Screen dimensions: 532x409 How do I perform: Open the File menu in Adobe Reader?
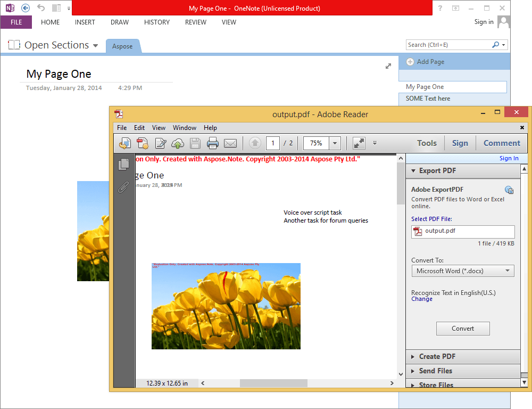click(122, 128)
